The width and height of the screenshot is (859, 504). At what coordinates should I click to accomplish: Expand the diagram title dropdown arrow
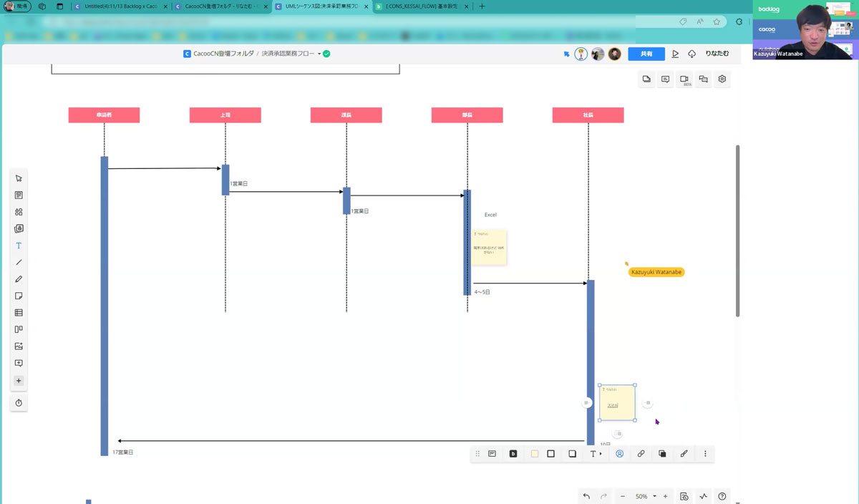tap(319, 54)
